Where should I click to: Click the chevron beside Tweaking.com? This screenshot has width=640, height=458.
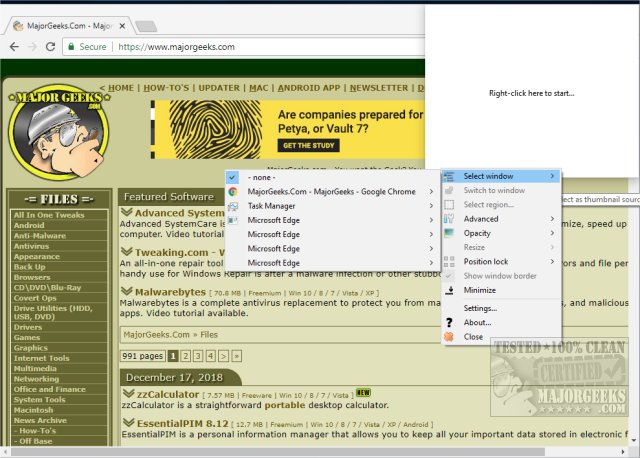pos(127,251)
